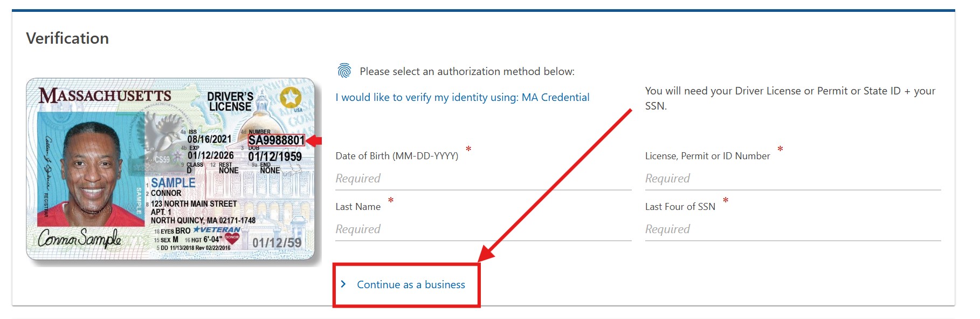
Task: Focus the Last Four of SSN field
Action: (792, 229)
